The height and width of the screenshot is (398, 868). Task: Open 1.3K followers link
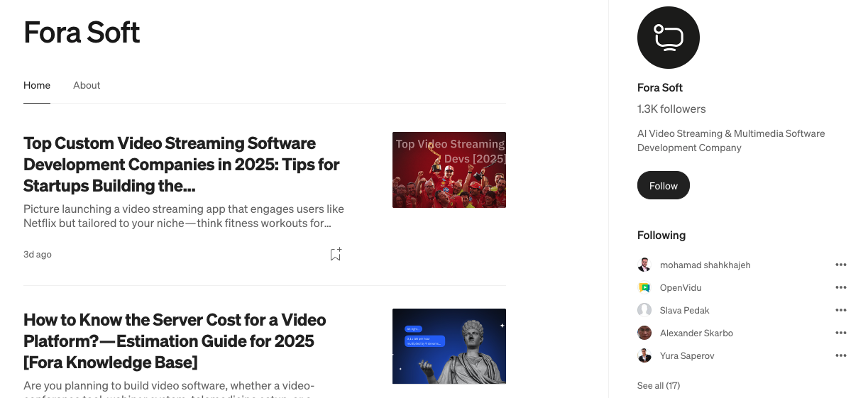671,109
